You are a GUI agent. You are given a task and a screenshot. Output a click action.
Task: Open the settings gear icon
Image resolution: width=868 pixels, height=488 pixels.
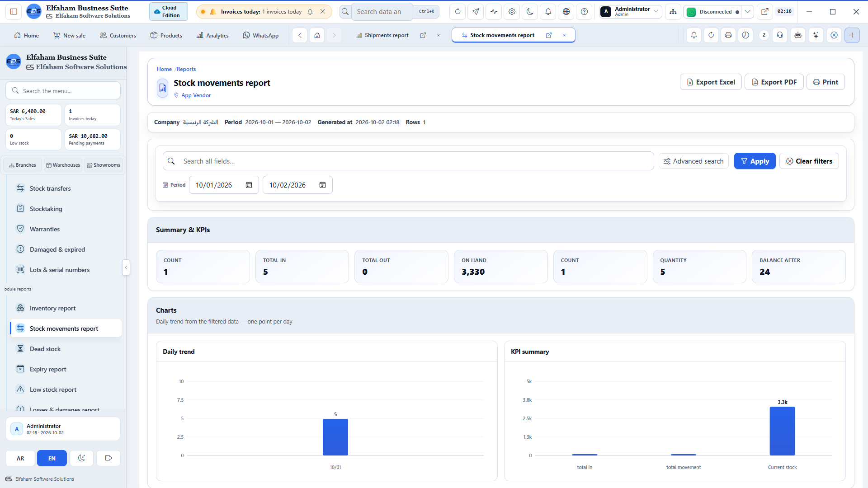(x=512, y=12)
